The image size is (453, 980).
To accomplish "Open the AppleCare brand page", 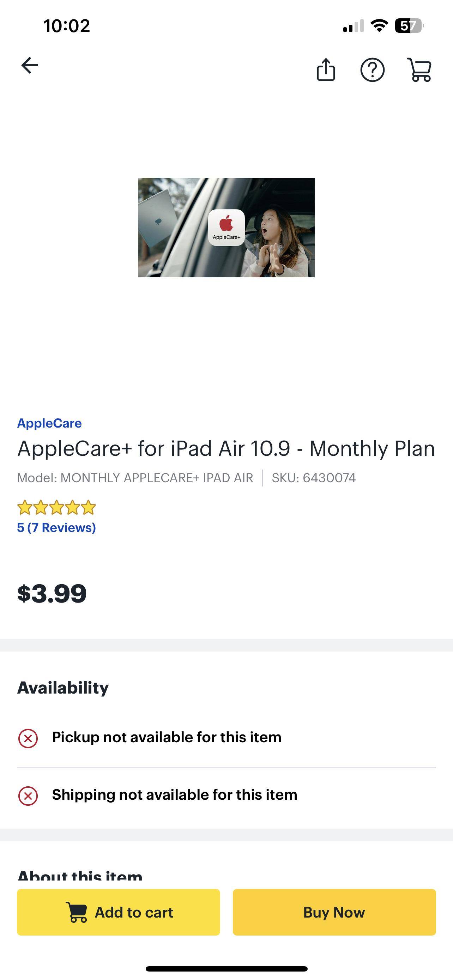I will point(49,423).
